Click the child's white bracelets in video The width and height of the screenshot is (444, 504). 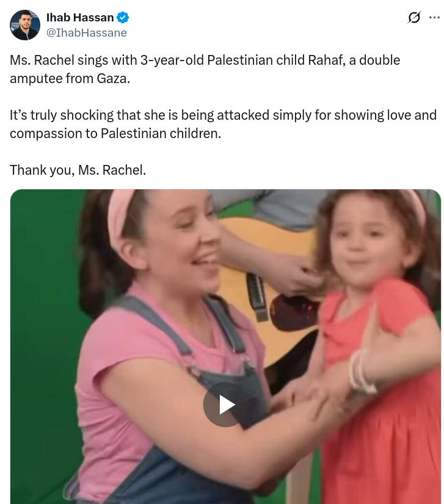tap(362, 371)
